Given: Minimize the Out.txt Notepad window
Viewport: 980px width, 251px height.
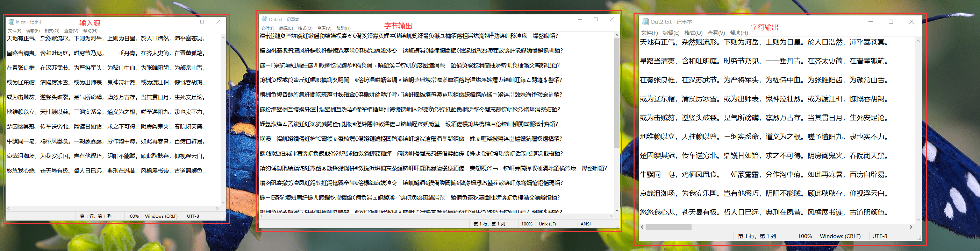Looking at the screenshot, I should pos(580,19).
